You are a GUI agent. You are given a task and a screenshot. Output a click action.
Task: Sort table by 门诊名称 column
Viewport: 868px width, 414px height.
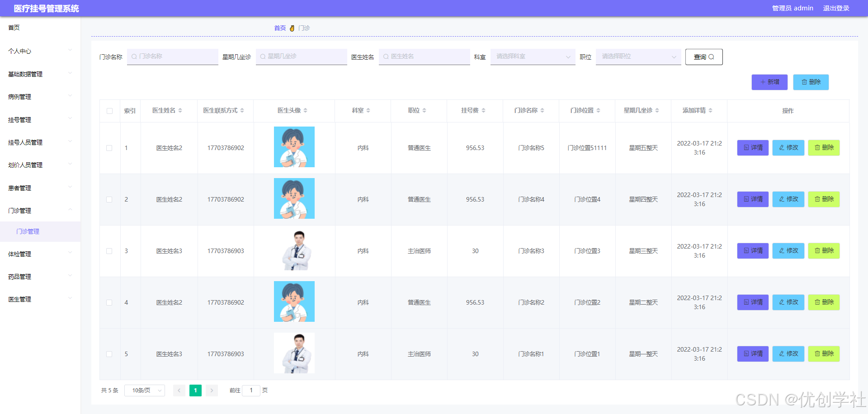542,110
